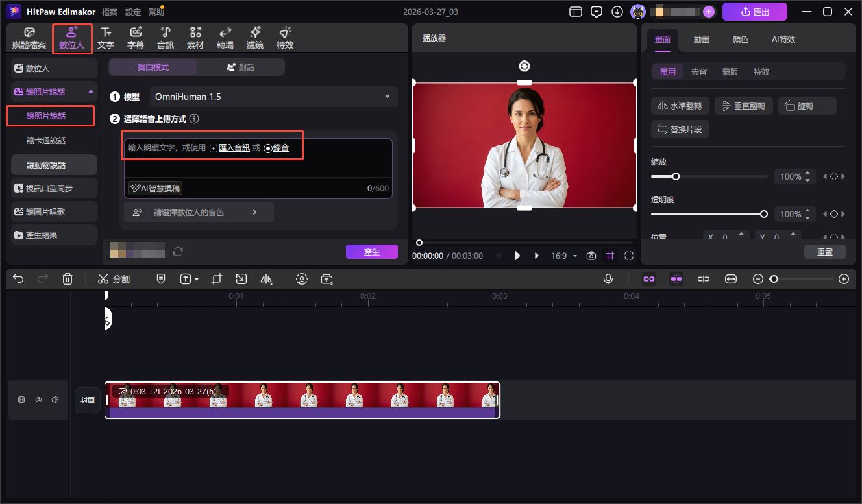Take a snapshot with the camera icon

(x=591, y=256)
